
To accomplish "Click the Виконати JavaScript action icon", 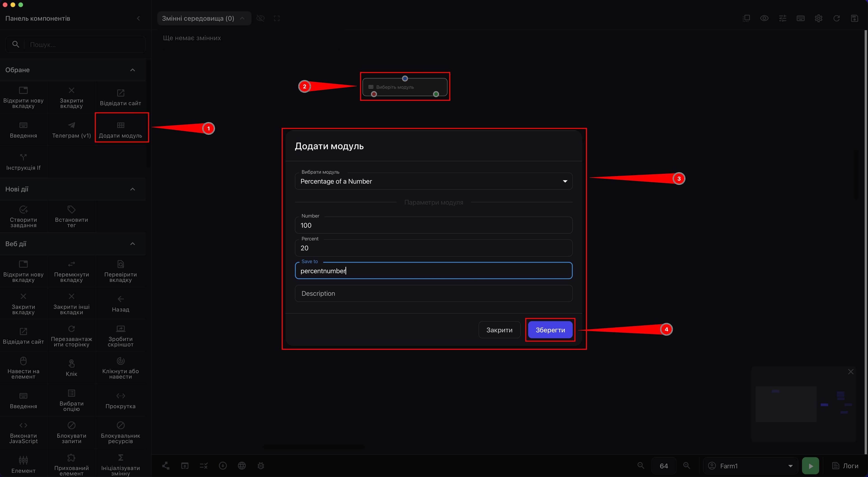I will point(23,425).
